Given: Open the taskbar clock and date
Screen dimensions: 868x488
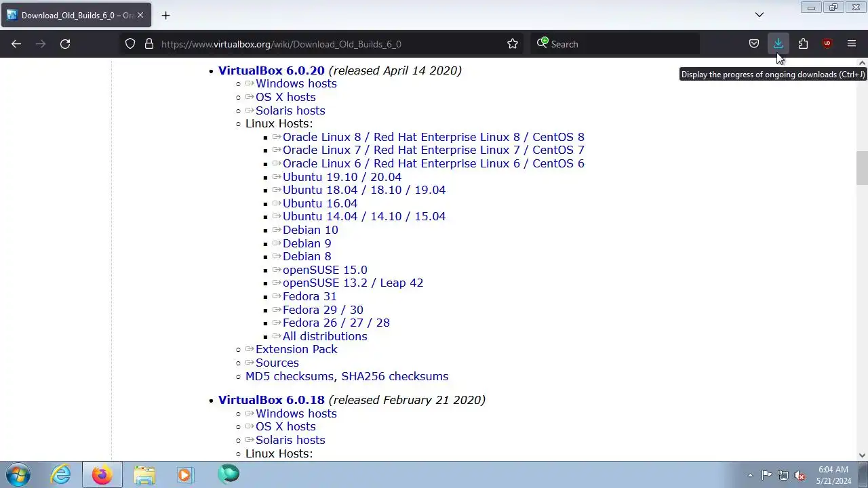Looking at the screenshot, I should tap(833, 475).
